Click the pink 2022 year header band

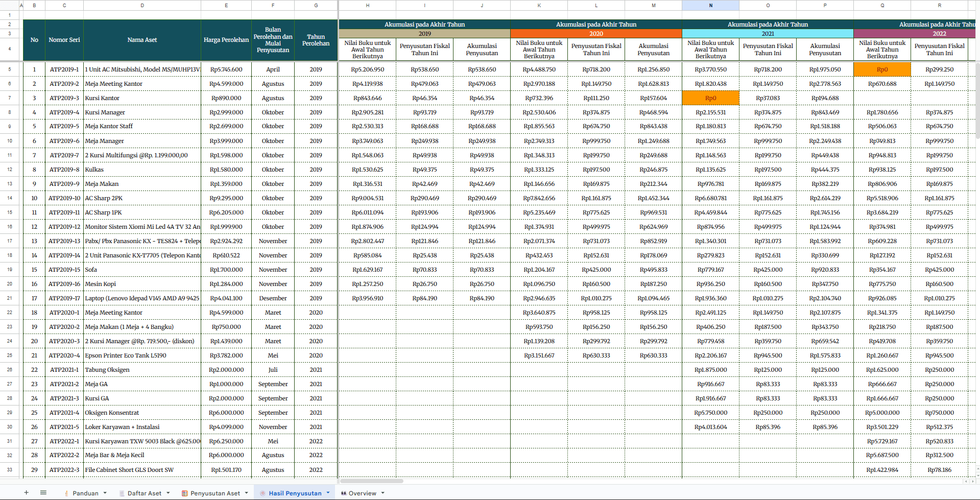(914, 33)
